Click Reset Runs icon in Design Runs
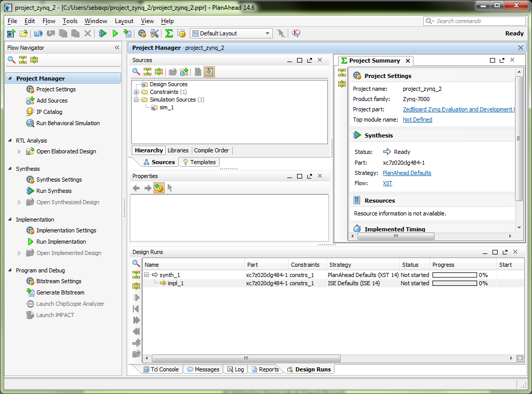Image resolution: width=532 pixels, height=394 pixels. [x=136, y=309]
